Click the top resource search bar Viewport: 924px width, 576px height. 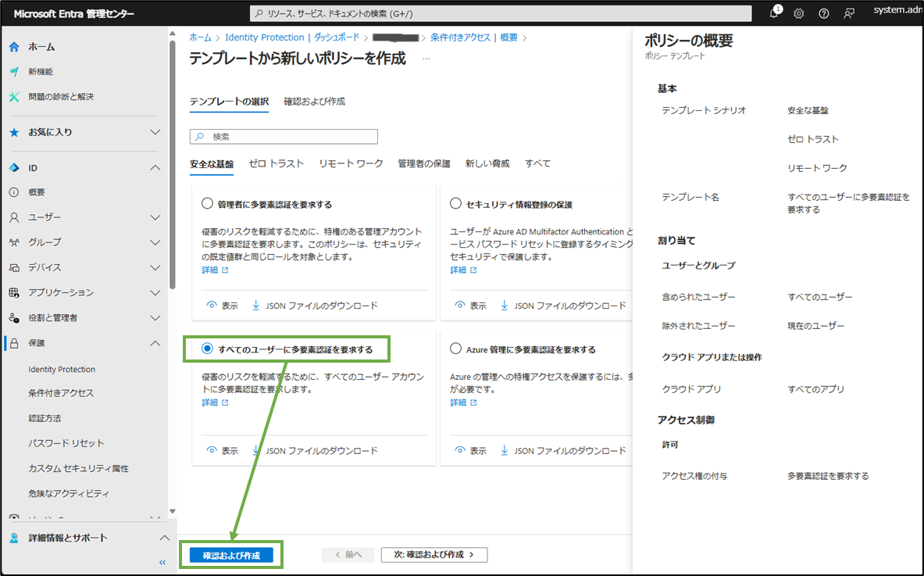(x=501, y=13)
